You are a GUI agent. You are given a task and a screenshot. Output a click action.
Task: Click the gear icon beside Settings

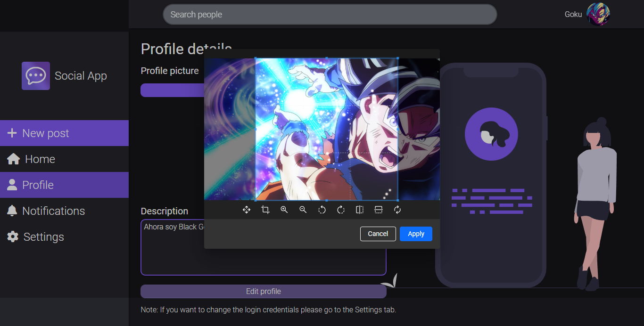click(13, 236)
